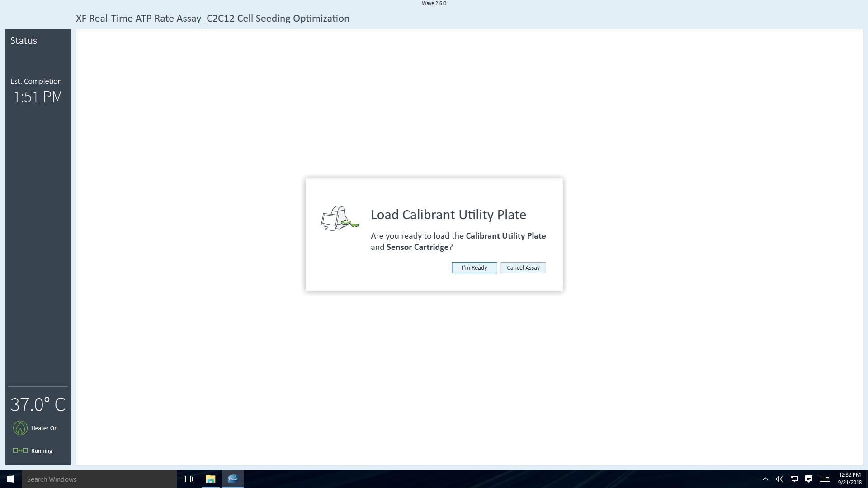Click the network/connection icon in system tray
Viewport: 868px width, 488px height.
point(794,479)
